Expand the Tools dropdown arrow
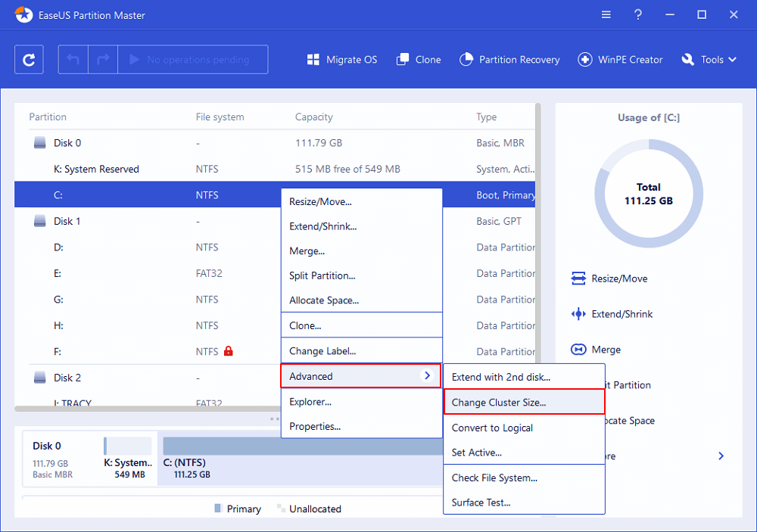Image resolution: width=757 pixels, height=532 pixels. point(732,59)
